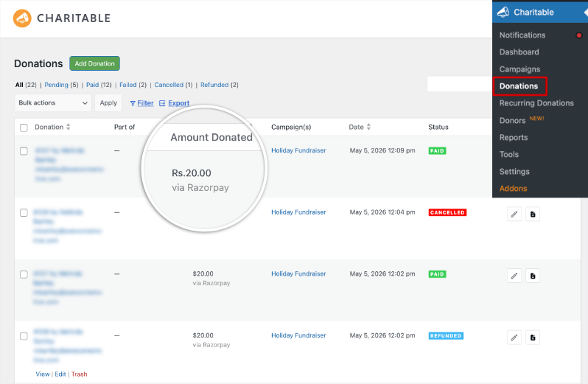Filter donations by Cancelled status
The width and height of the screenshot is (588, 384).
[x=169, y=85]
